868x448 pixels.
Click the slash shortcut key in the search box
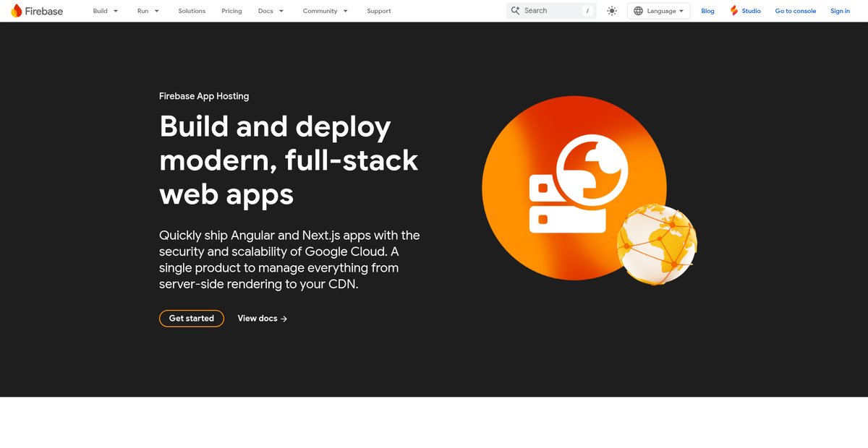tap(587, 11)
